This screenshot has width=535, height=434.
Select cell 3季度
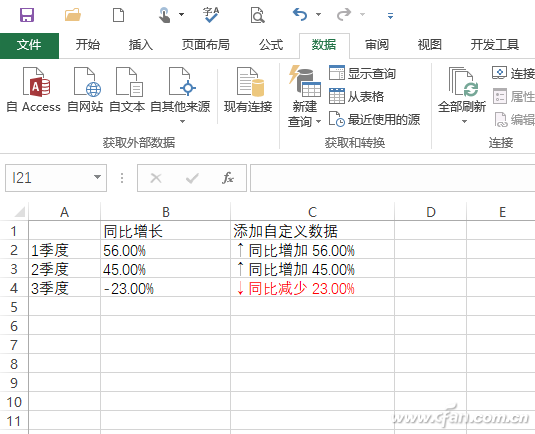pos(64,288)
